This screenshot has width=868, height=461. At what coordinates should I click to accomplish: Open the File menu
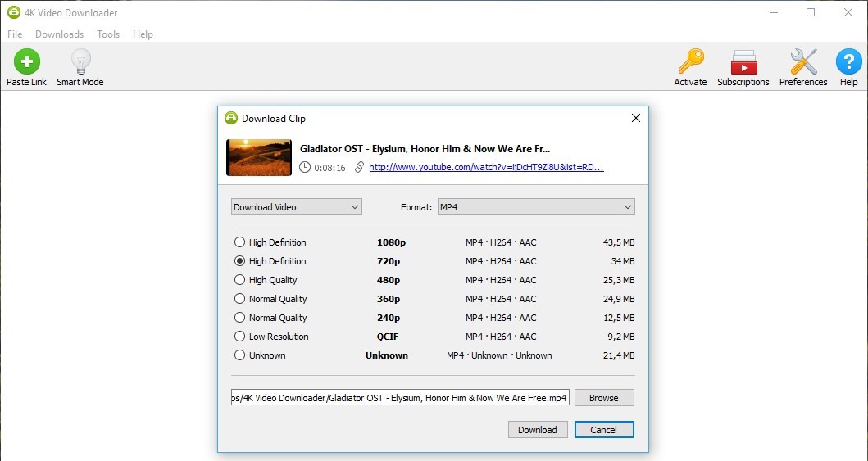point(15,34)
